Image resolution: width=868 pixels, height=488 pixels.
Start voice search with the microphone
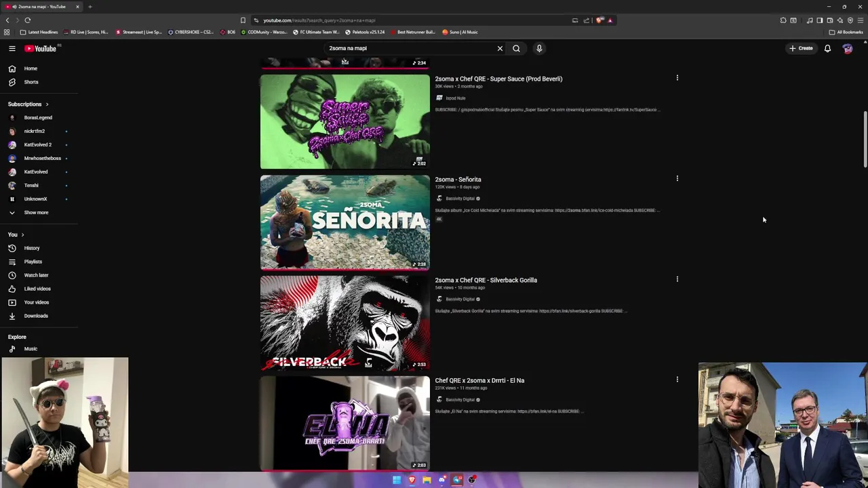539,48
